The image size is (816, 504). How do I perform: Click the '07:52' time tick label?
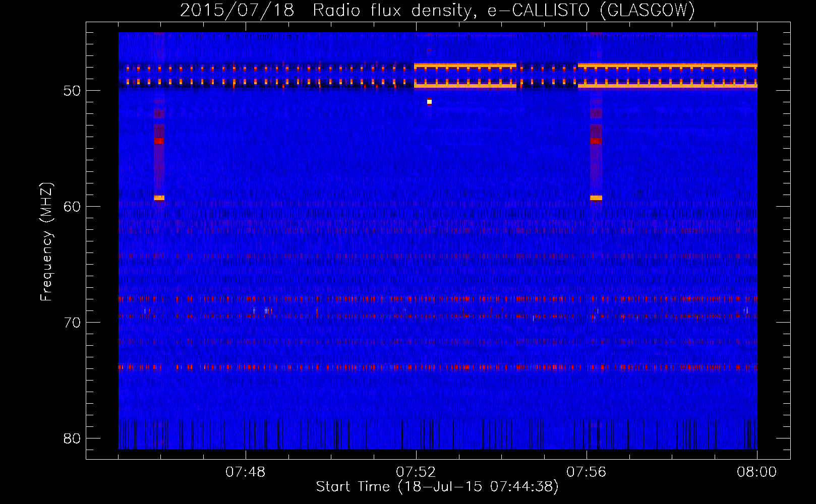tap(416, 472)
